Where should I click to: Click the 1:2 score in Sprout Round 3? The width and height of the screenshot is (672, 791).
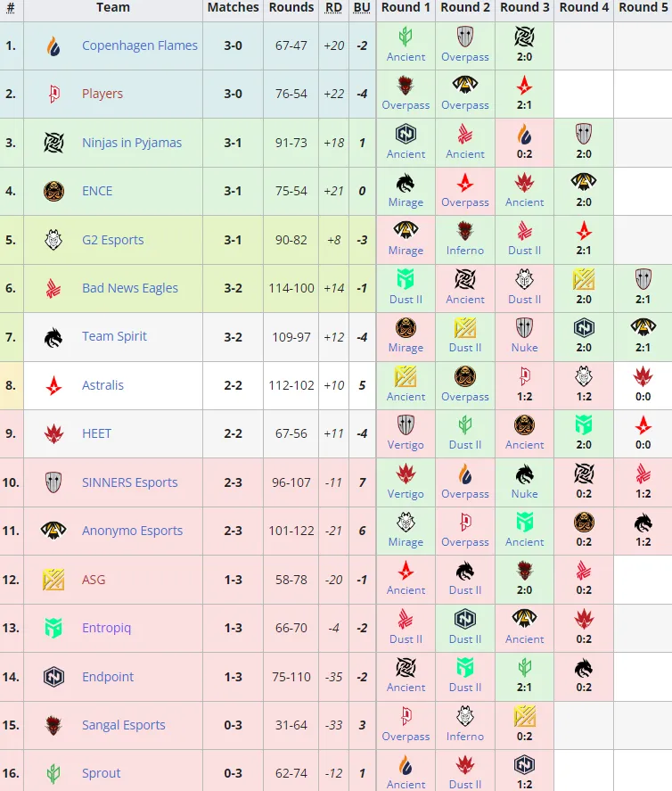(524, 785)
